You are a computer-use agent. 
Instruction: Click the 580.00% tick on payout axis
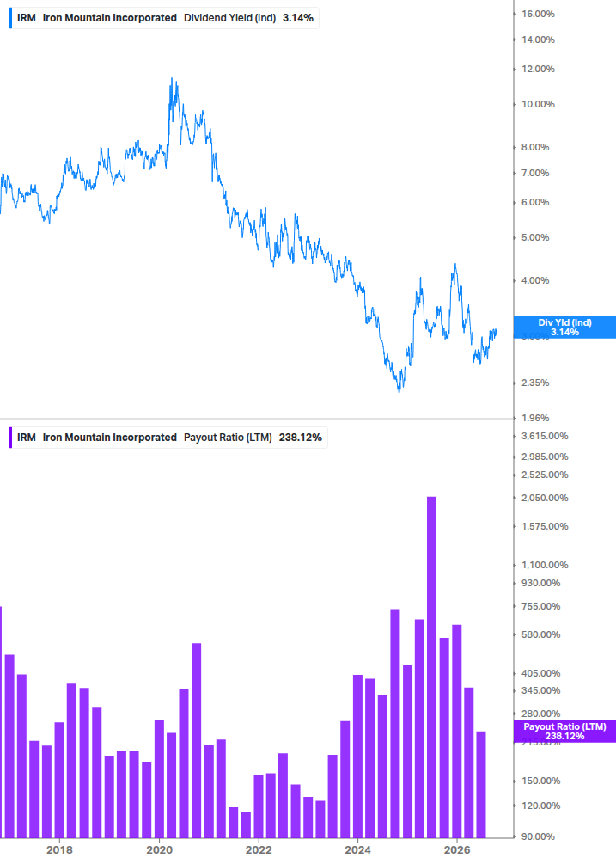coord(540,634)
